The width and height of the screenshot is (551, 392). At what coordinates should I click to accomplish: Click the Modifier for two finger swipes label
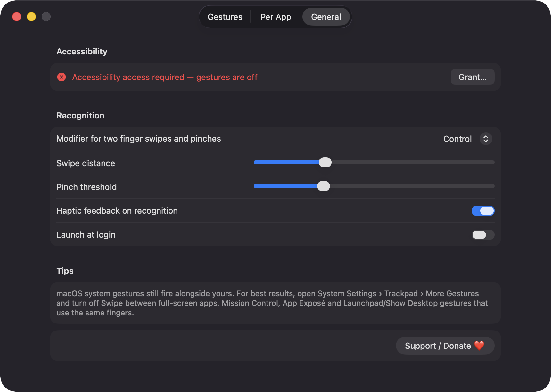[x=139, y=139]
